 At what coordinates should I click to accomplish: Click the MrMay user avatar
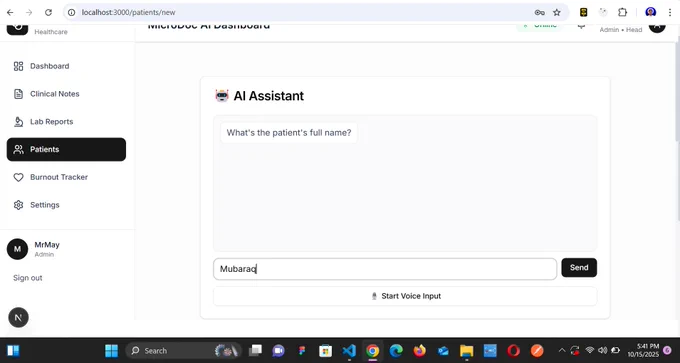(x=17, y=249)
